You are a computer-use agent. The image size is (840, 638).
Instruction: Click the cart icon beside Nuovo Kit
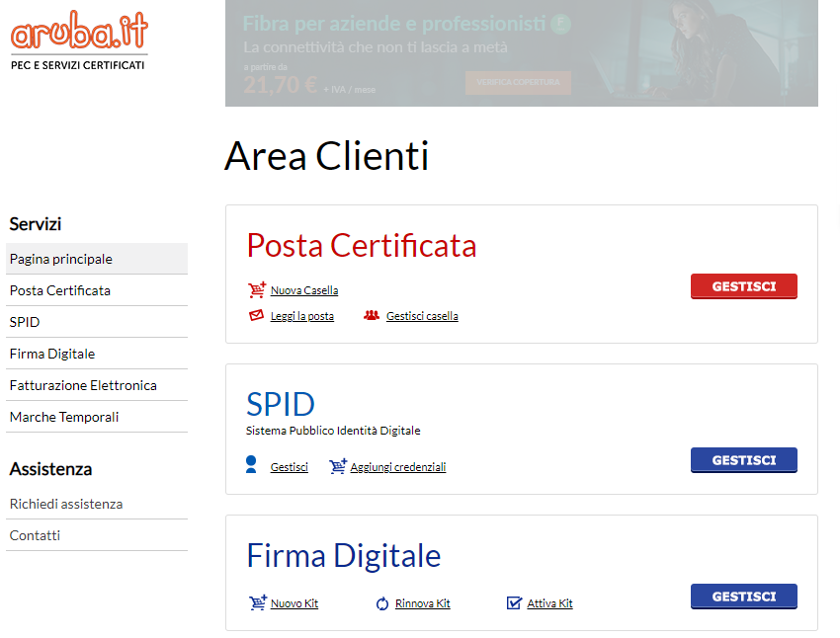(x=258, y=602)
